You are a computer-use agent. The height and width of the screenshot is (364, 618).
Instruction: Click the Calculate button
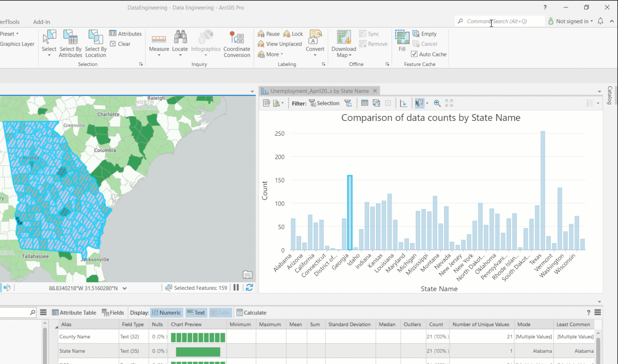(251, 313)
